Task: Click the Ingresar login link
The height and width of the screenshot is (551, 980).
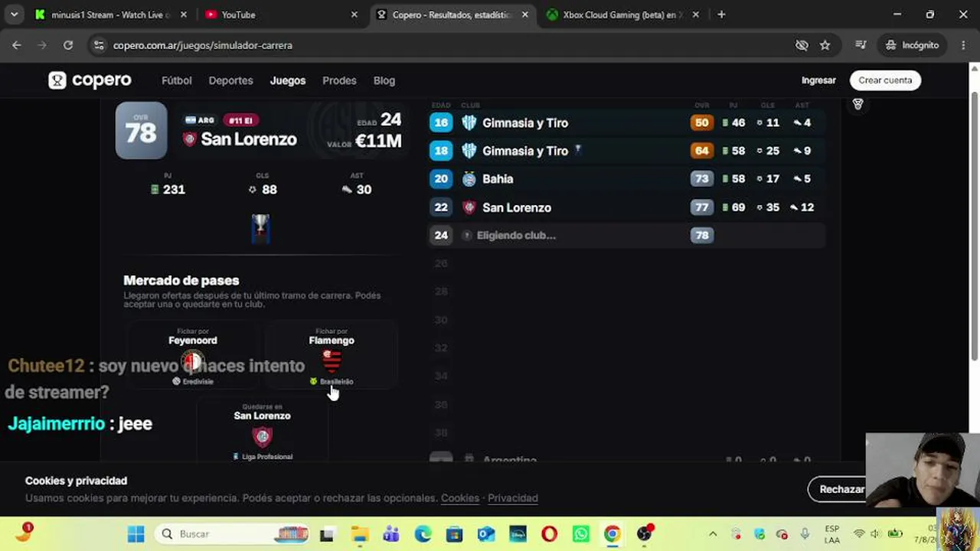Action: 818,80
